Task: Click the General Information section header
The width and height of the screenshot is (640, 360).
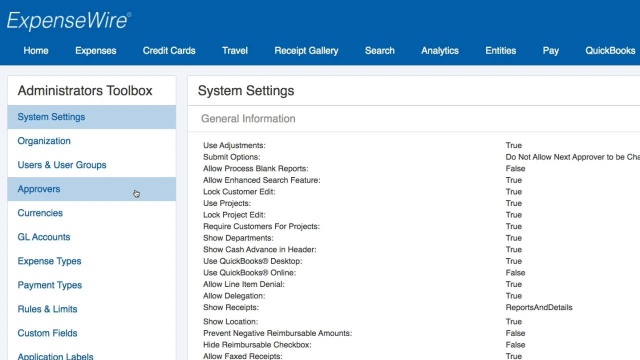Action: tap(248, 119)
